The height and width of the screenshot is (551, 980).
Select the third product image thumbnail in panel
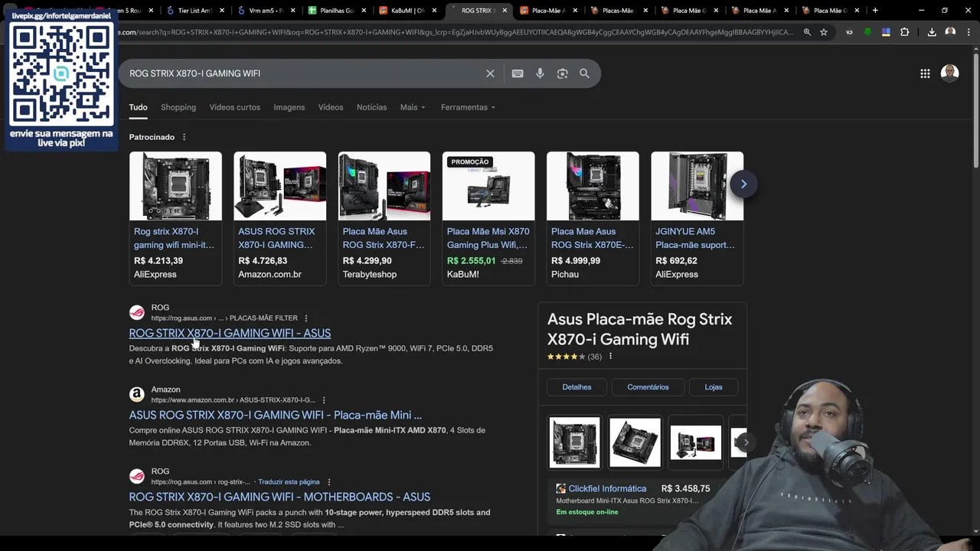pos(695,442)
